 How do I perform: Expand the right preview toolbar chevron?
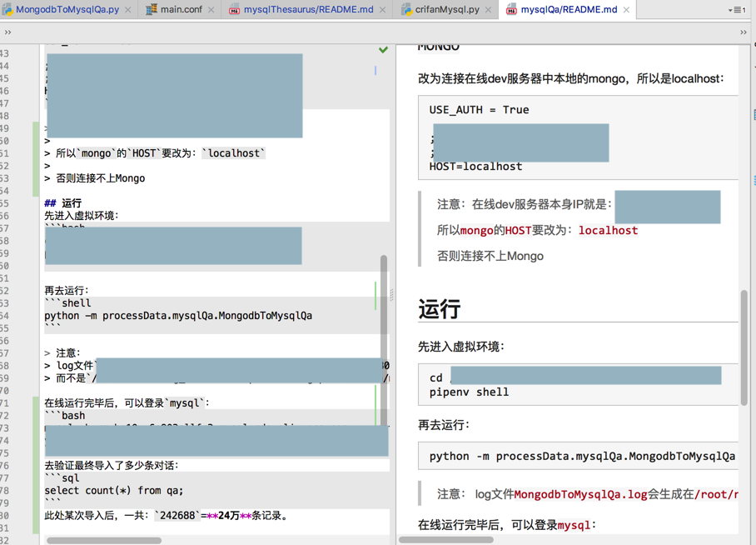point(744,32)
